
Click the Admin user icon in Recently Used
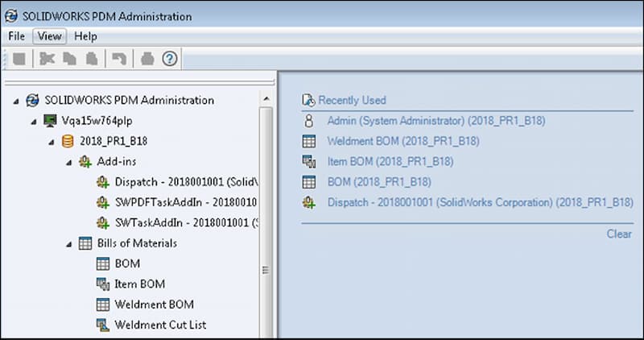[x=308, y=121]
